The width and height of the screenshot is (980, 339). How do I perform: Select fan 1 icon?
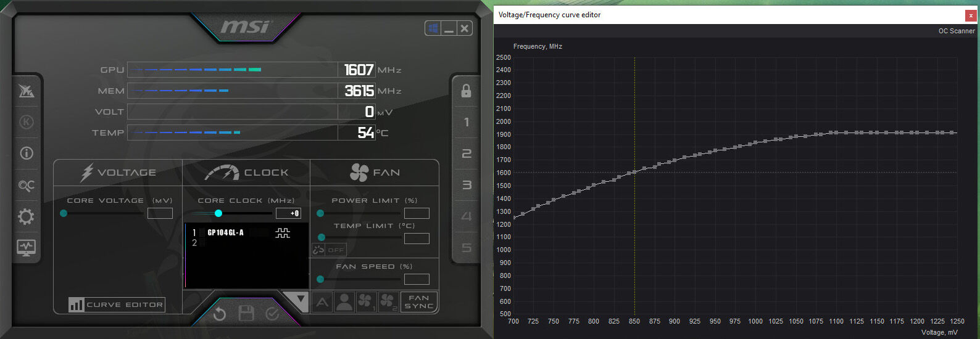coord(366,302)
